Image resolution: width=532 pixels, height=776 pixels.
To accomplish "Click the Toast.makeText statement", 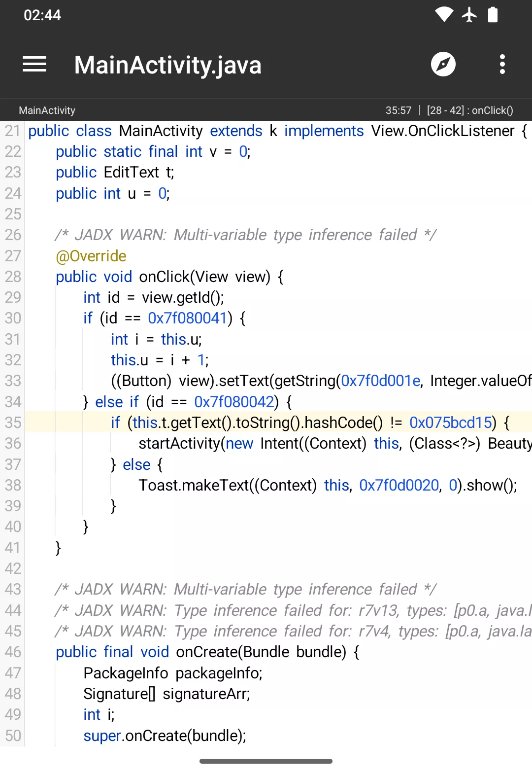I will [x=194, y=485].
